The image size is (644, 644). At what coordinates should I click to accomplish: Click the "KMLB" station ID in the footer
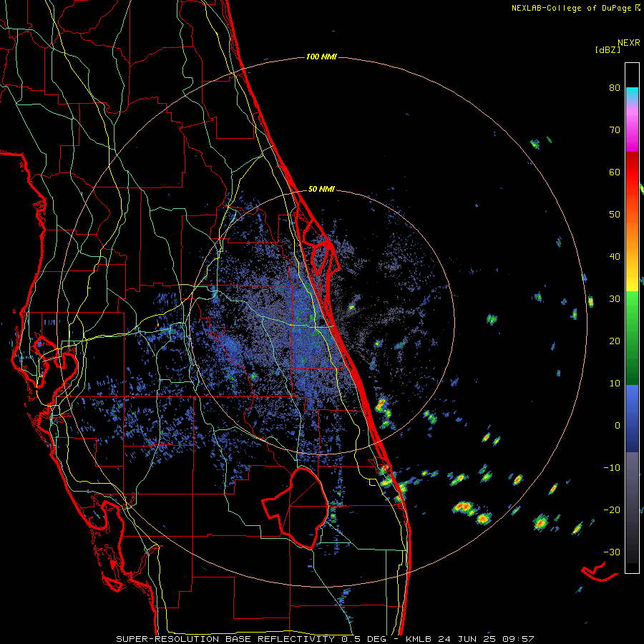(419, 639)
